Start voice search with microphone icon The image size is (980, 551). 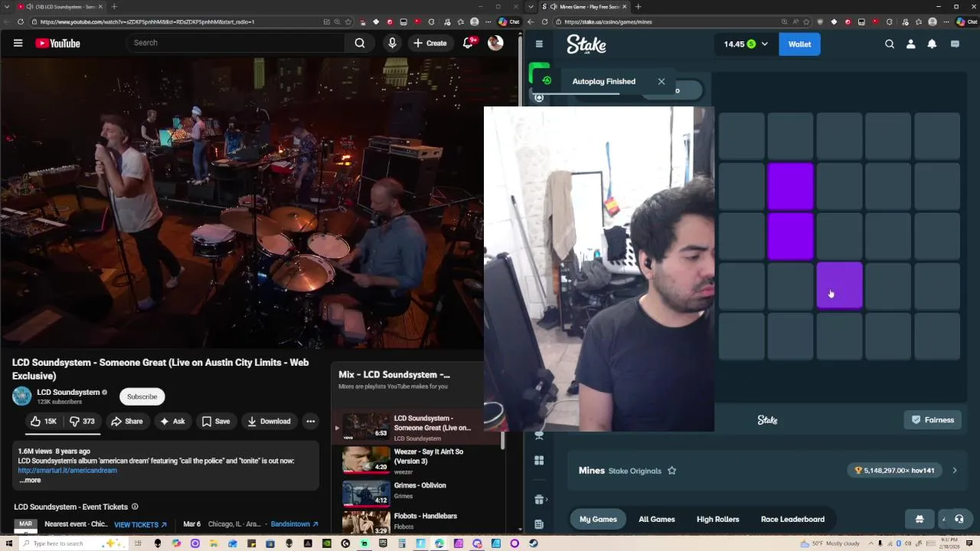(x=392, y=43)
